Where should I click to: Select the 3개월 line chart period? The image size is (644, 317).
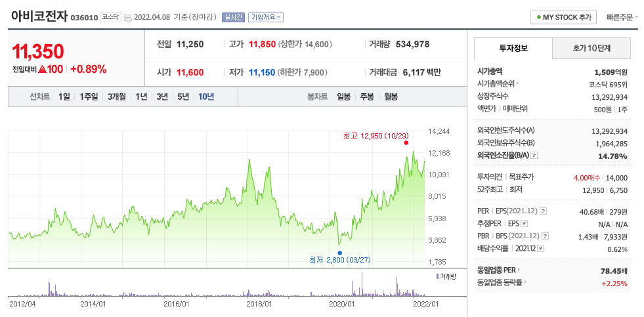click(x=117, y=97)
